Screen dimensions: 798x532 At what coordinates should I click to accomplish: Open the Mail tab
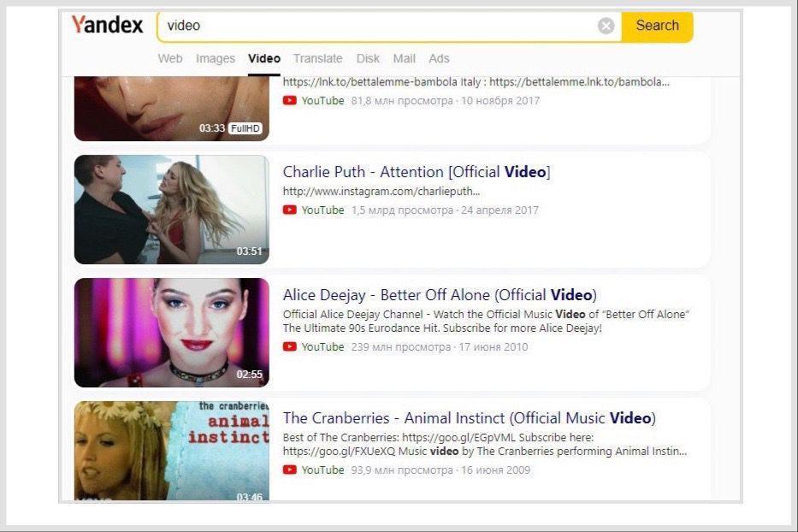click(404, 58)
